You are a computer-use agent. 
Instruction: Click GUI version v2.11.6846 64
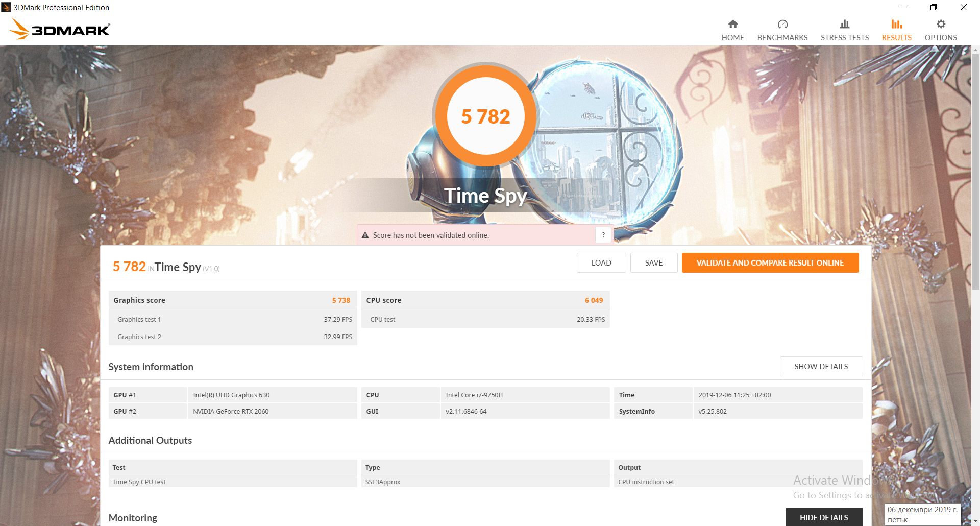click(x=525, y=412)
